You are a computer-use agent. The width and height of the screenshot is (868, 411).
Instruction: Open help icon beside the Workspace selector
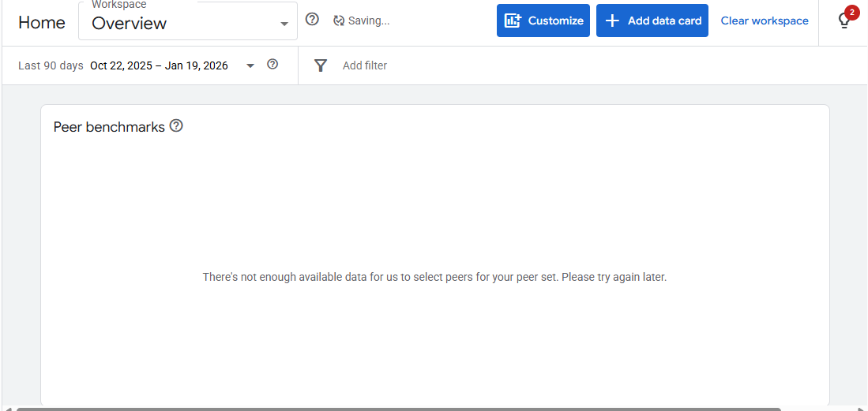(312, 20)
